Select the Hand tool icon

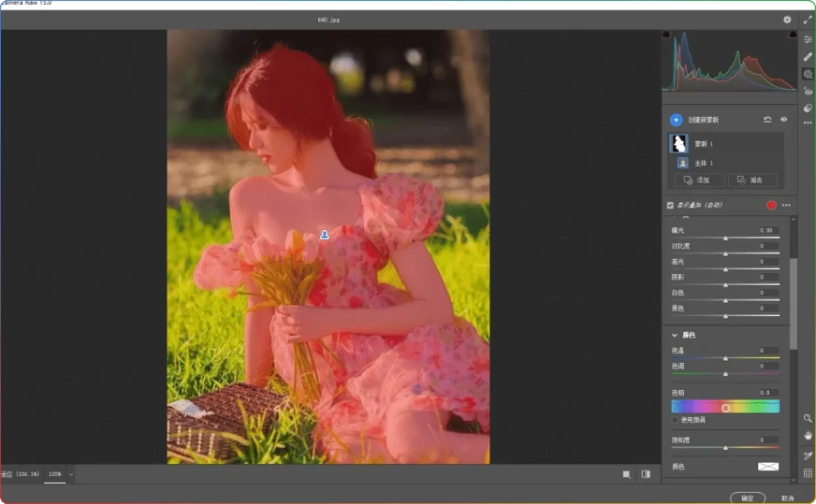tap(807, 436)
